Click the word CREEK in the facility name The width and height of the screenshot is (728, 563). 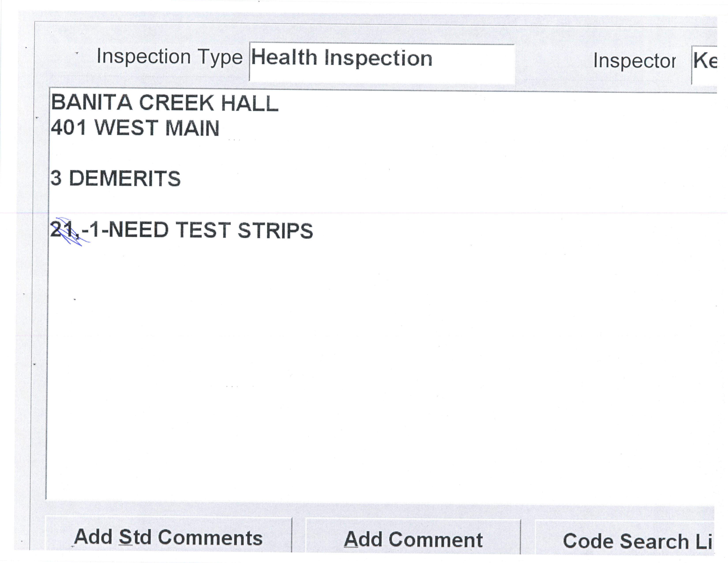tap(176, 102)
